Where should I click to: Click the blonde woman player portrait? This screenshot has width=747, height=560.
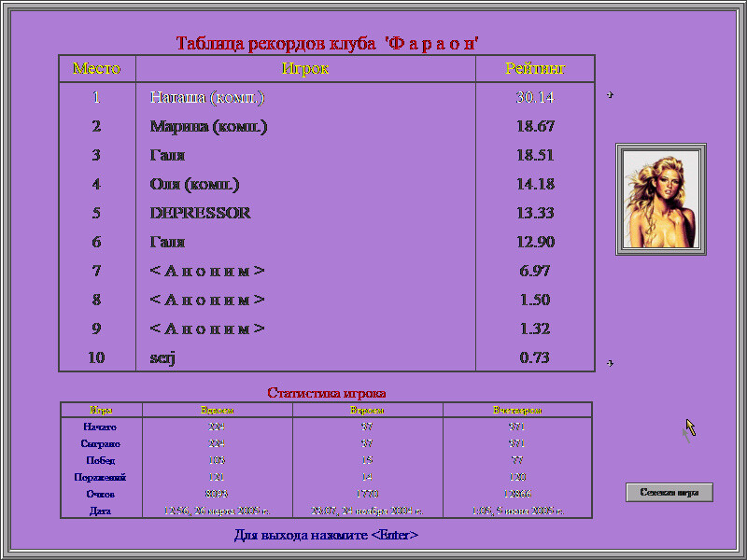click(x=661, y=199)
